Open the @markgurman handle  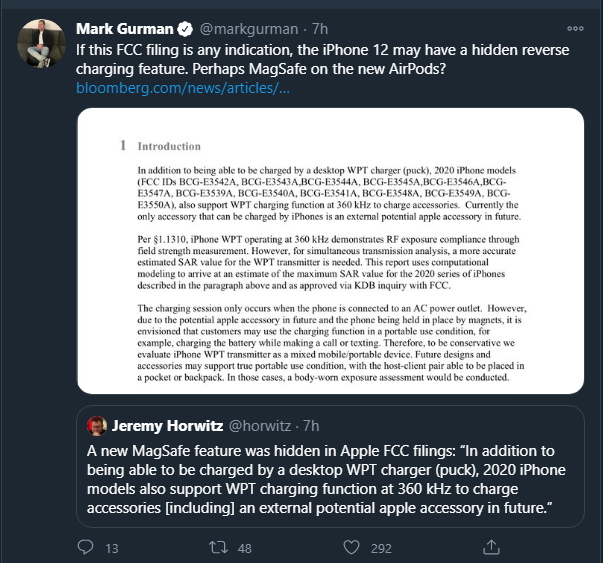[249, 29]
